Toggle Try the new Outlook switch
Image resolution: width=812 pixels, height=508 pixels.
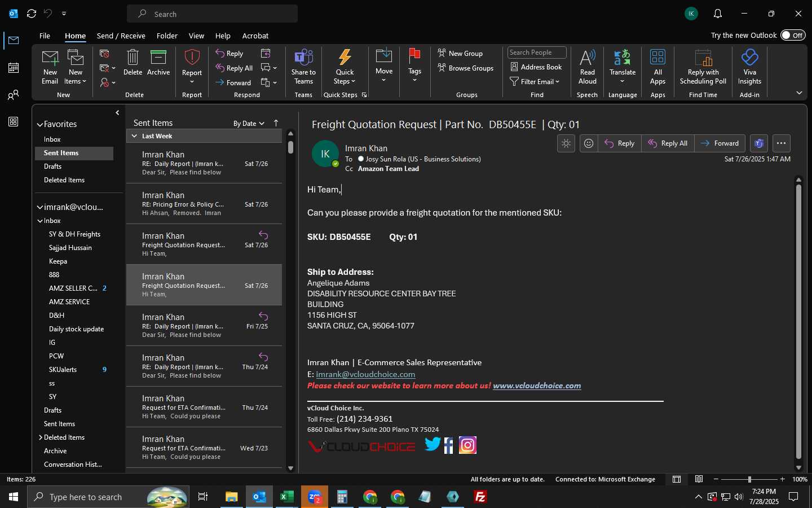[x=793, y=35]
